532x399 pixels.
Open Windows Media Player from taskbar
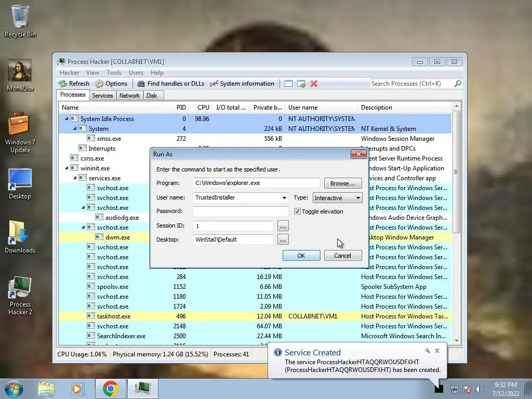(77, 389)
